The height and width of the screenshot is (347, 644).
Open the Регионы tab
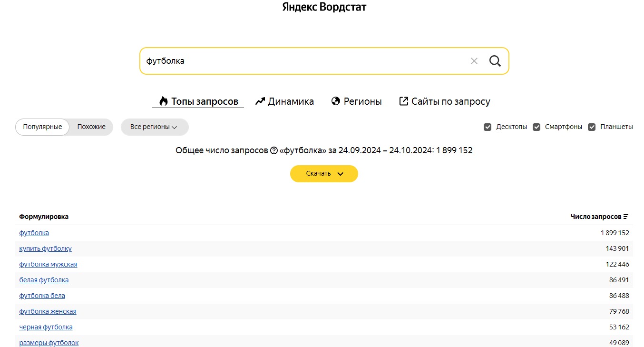point(356,101)
